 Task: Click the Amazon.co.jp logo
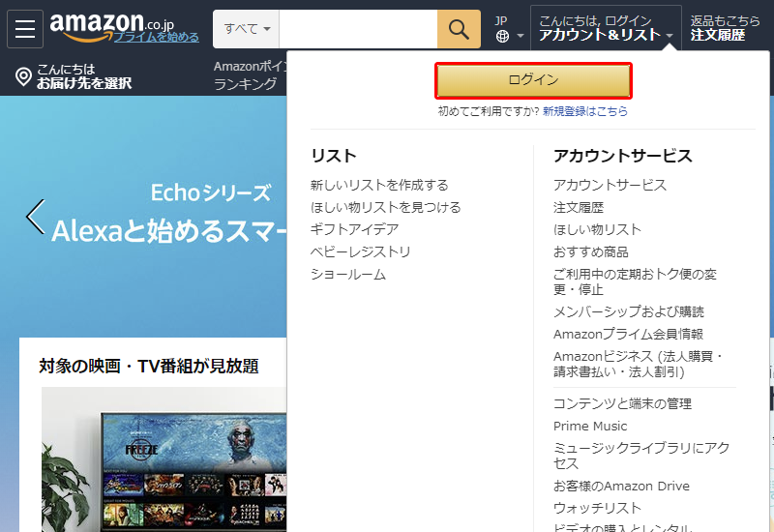(x=111, y=23)
